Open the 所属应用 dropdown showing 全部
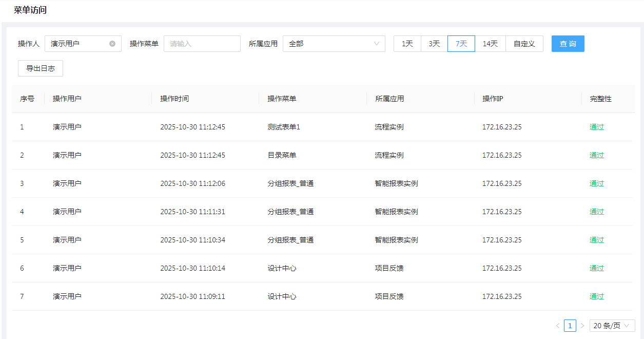The width and height of the screenshot is (644, 339). coord(334,44)
